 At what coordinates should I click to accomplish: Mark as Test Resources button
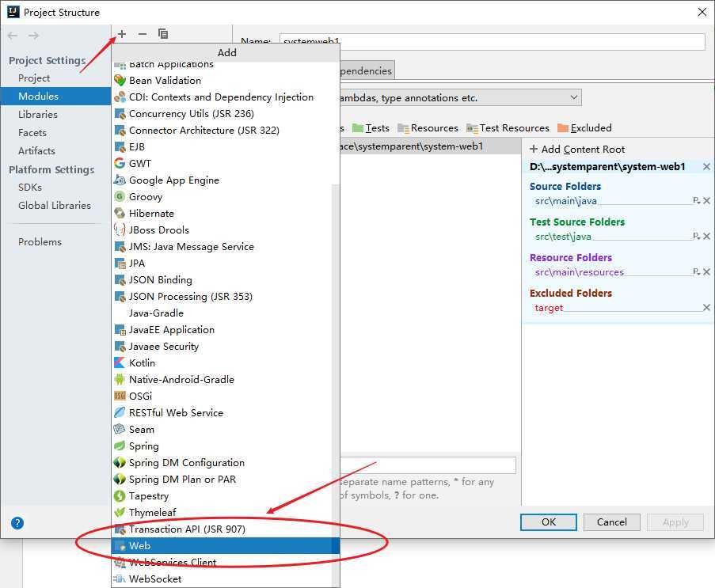tap(508, 128)
